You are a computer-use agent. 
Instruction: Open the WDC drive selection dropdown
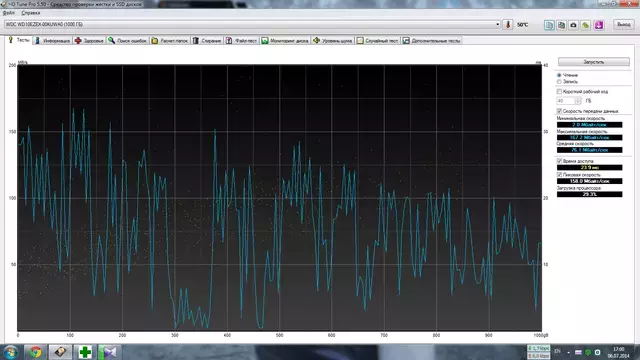point(252,24)
